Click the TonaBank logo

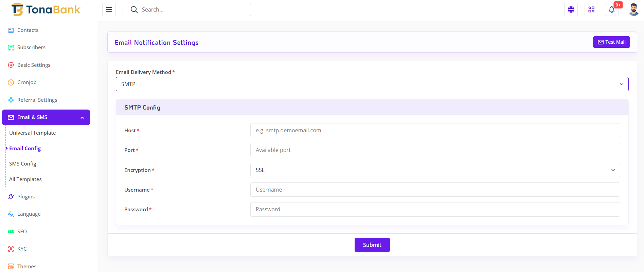click(x=46, y=10)
